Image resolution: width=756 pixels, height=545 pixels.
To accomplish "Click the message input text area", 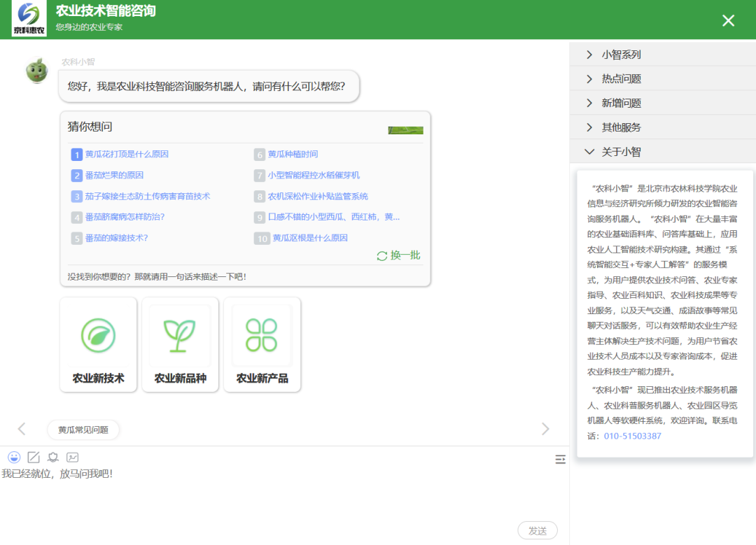I will coord(280,497).
